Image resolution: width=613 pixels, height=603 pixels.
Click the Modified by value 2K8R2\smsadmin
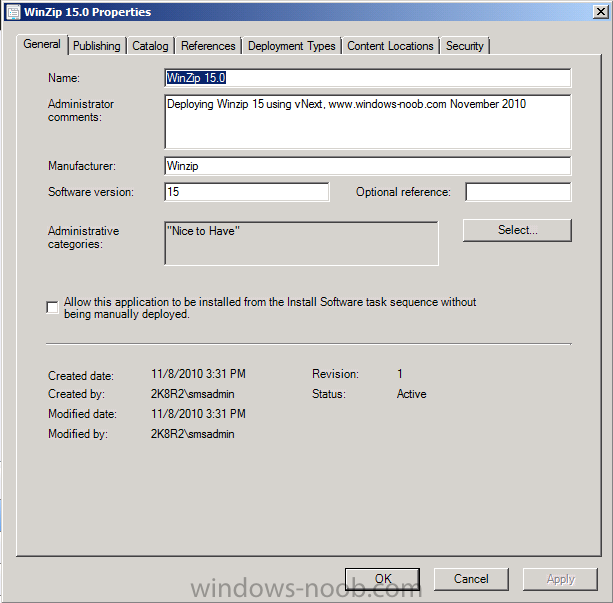(192, 434)
